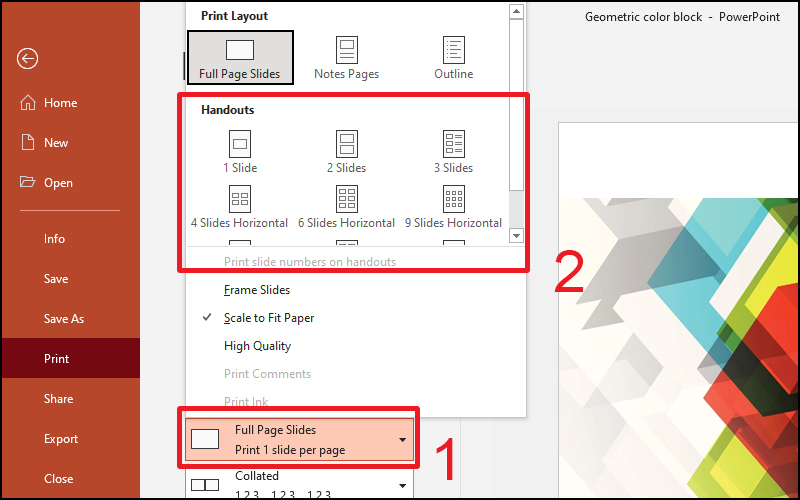Screen dimensions: 800x500
Task: Select 4 Slides Horizontal handout
Action: (x=240, y=207)
